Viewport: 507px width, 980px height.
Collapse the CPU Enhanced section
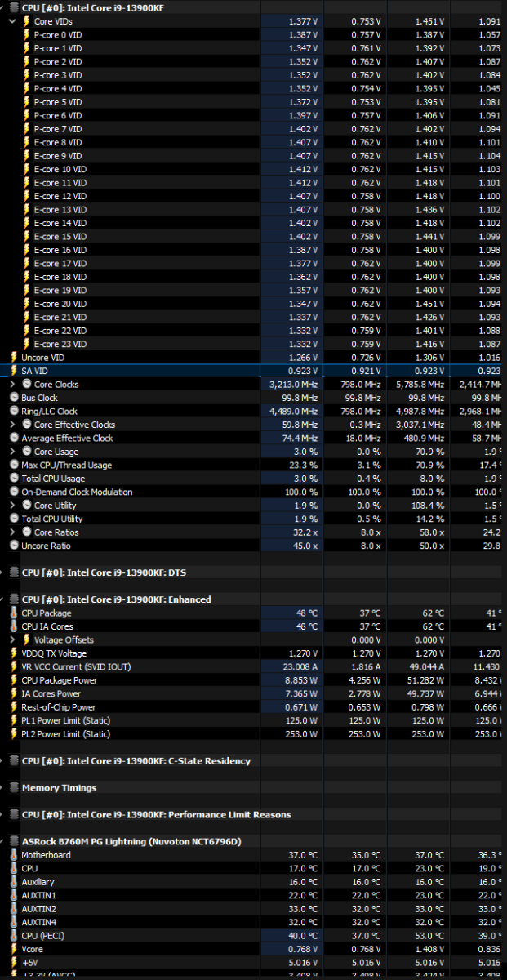point(3,599)
